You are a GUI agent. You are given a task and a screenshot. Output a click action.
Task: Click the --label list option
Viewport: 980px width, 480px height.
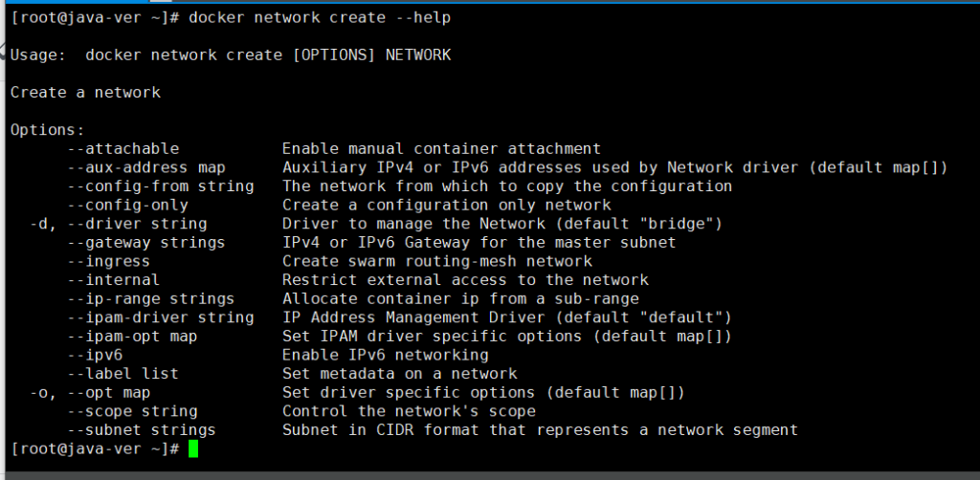tap(122, 374)
